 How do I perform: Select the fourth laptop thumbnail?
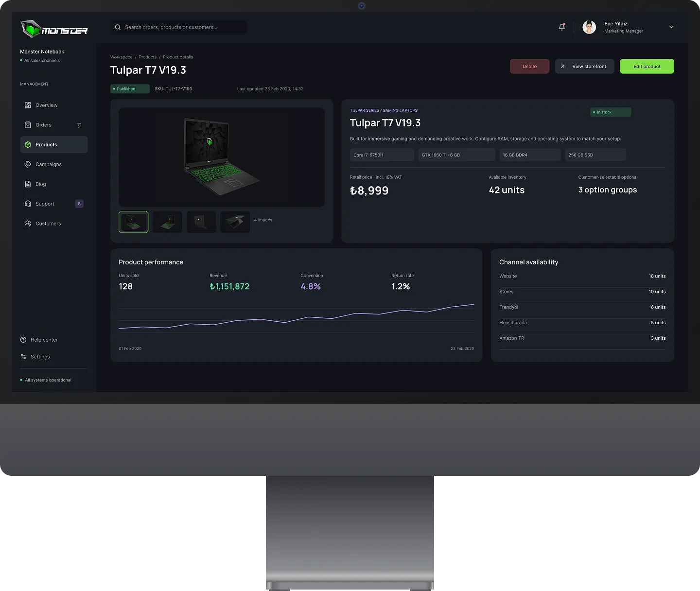tap(235, 222)
